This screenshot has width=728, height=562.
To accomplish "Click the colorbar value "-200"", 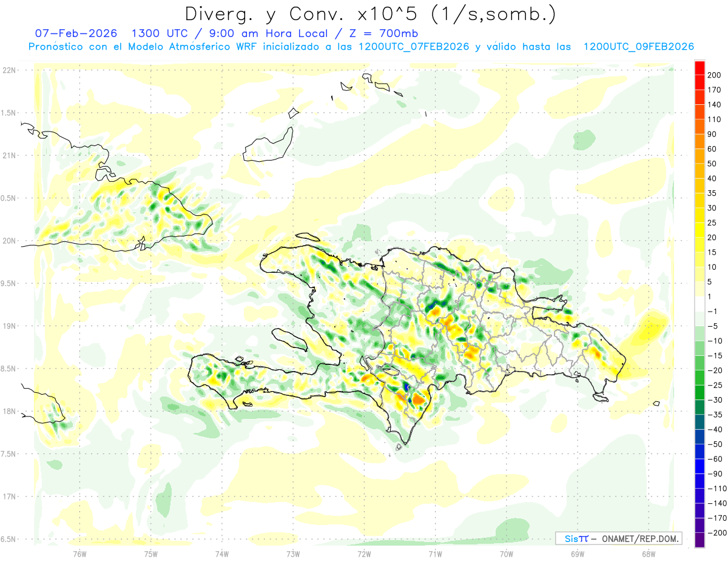I will point(716,532).
